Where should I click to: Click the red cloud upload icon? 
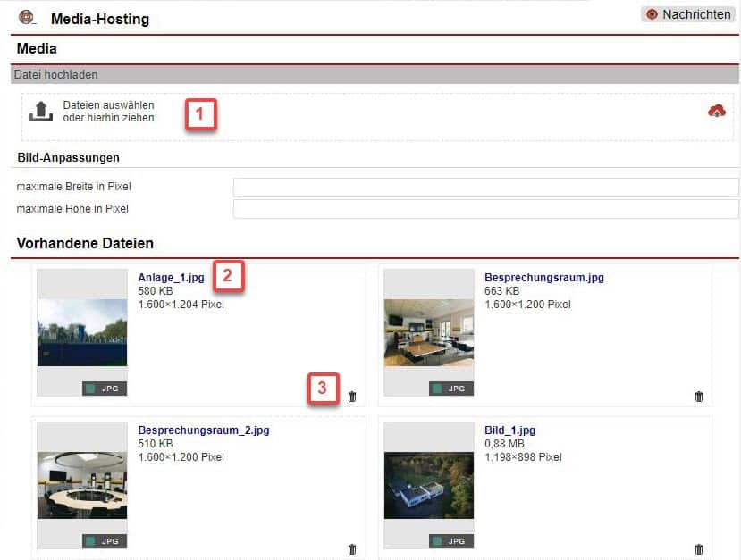[x=716, y=111]
